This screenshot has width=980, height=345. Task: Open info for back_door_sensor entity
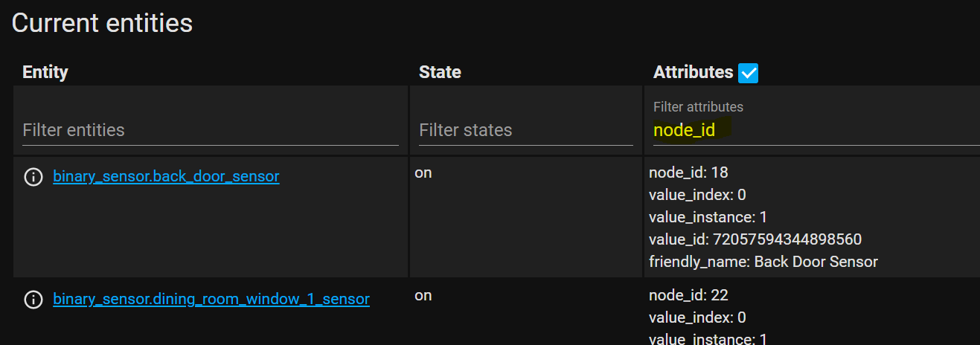pyautogui.click(x=33, y=177)
